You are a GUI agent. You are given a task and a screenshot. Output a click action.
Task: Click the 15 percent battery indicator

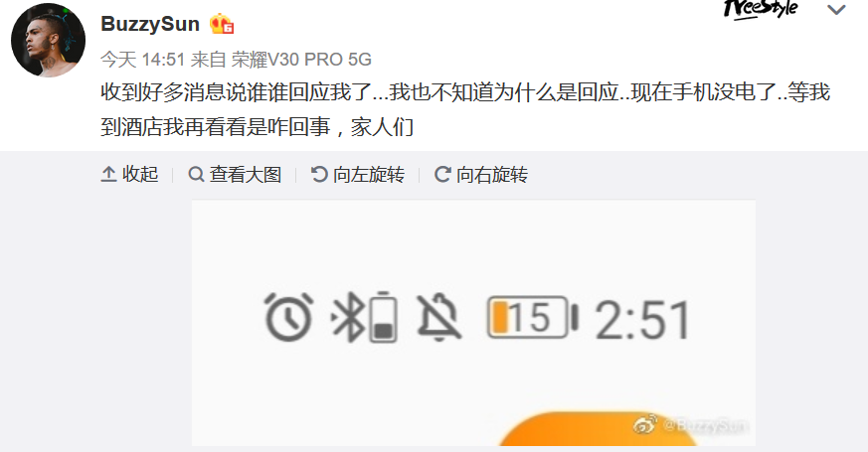tap(533, 317)
